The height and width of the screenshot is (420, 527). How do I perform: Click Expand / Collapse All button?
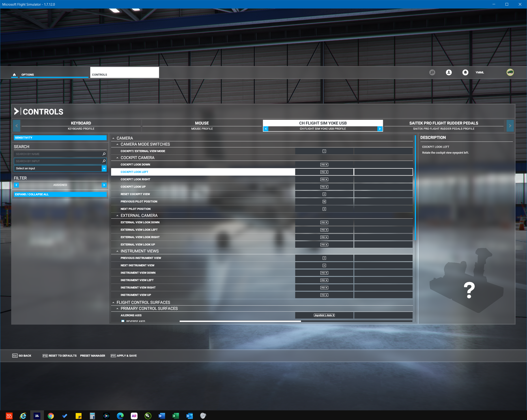pyautogui.click(x=60, y=194)
